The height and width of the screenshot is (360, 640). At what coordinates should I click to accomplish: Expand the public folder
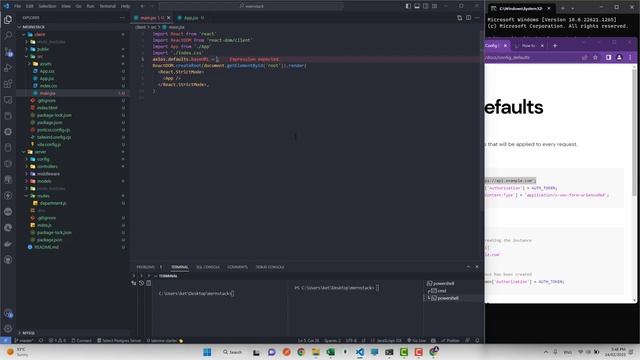(x=43, y=49)
